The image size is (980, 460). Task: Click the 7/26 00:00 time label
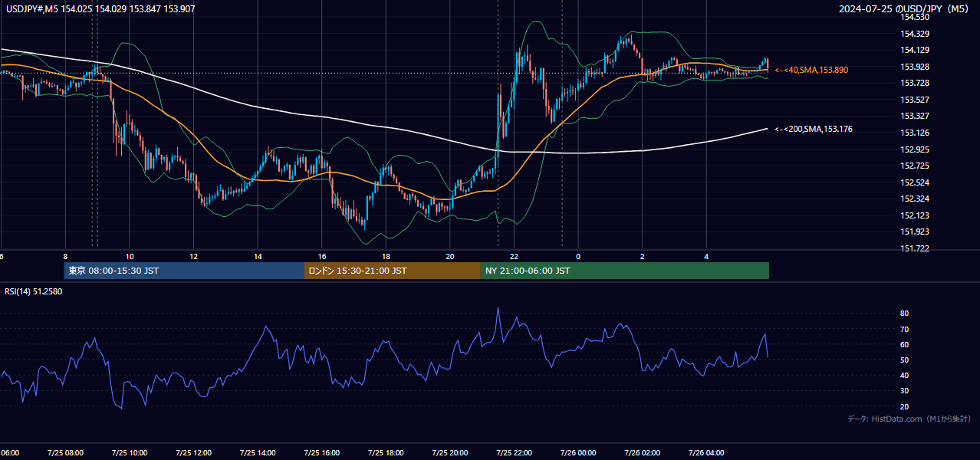(x=578, y=452)
